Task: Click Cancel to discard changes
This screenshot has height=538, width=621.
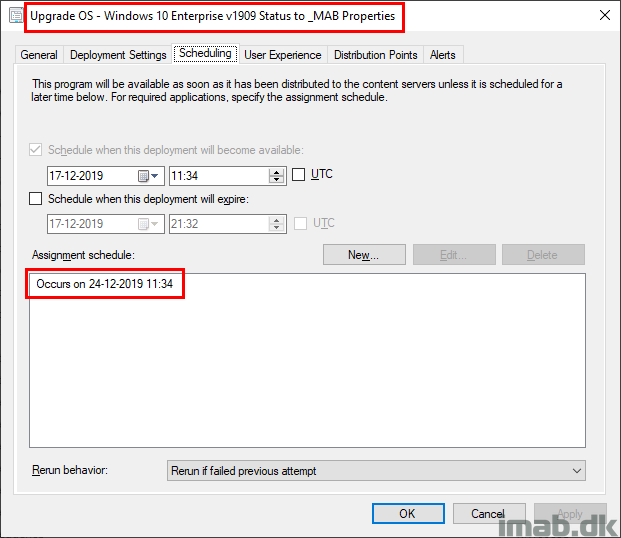Action: 489,513
